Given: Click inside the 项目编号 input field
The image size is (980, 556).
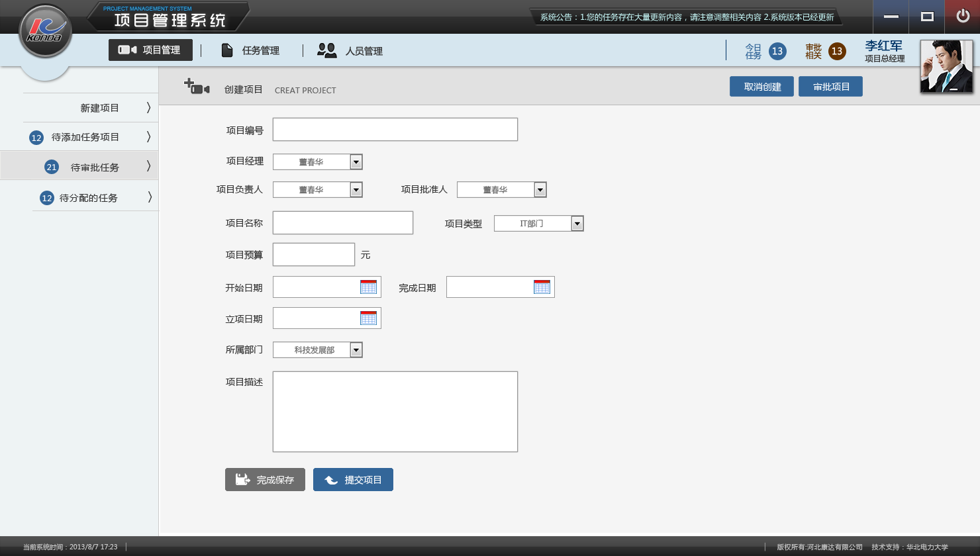Looking at the screenshot, I should 394,129.
